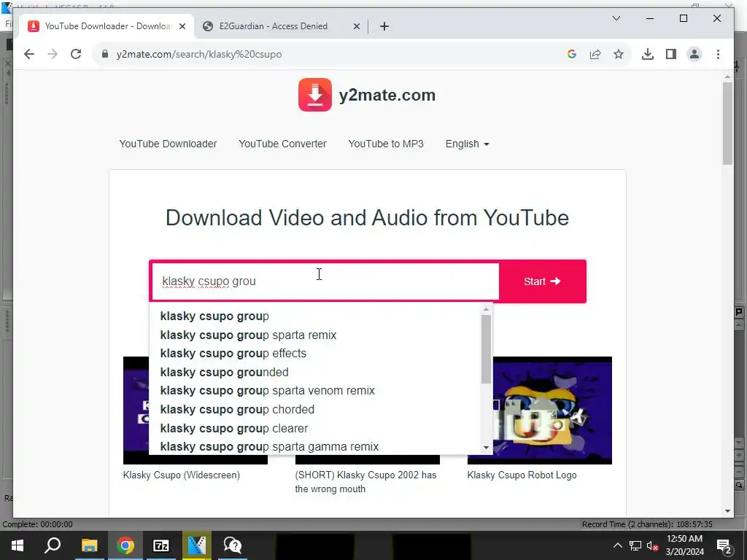Click the suggestion list scrollbar thumb
Screen dimensions: 747x560
point(486,349)
